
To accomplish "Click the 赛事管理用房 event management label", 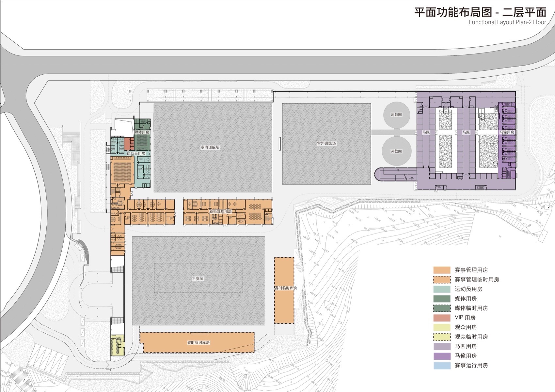I will point(221,211).
